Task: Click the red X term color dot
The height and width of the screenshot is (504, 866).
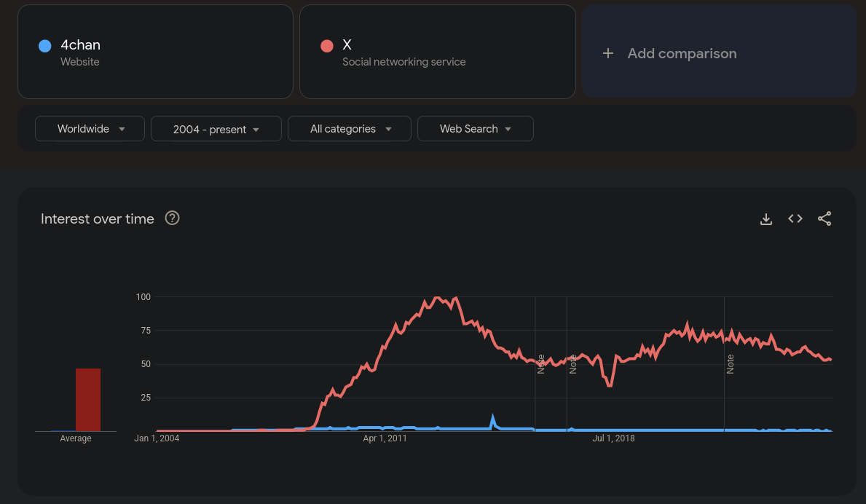Action: pos(327,46)
